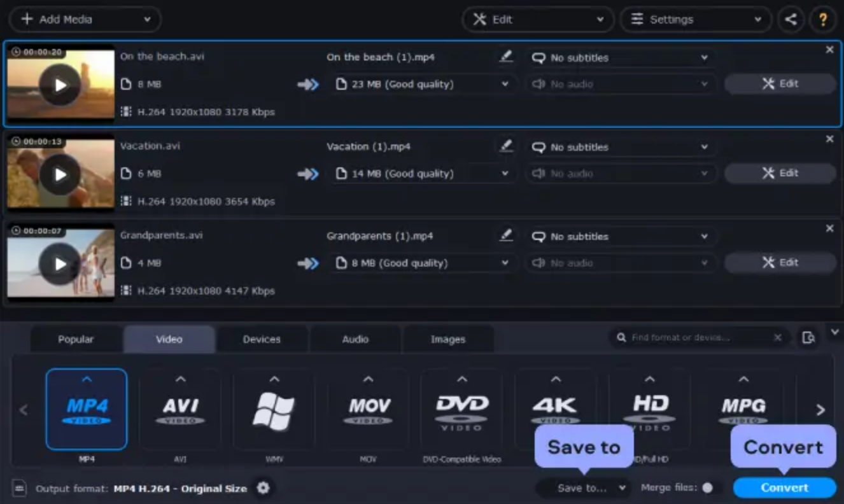
Task: Switch to the Devices tab
Action: coord(262,339)
